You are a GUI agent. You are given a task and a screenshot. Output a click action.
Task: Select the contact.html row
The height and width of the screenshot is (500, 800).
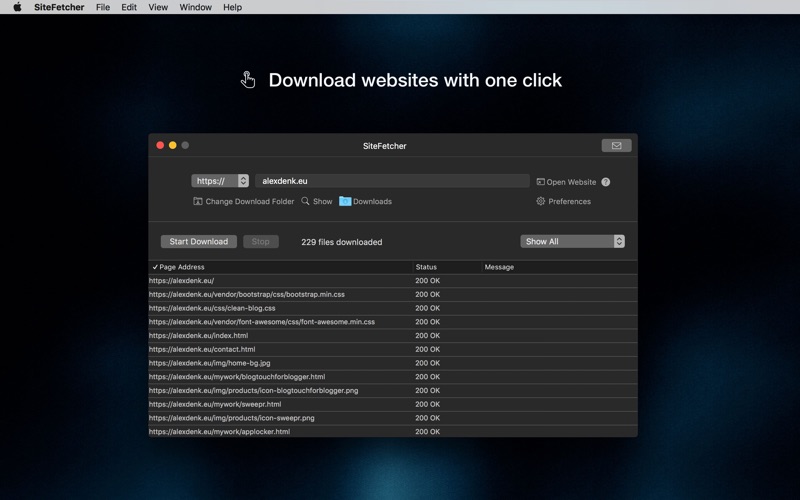[393, 349]
